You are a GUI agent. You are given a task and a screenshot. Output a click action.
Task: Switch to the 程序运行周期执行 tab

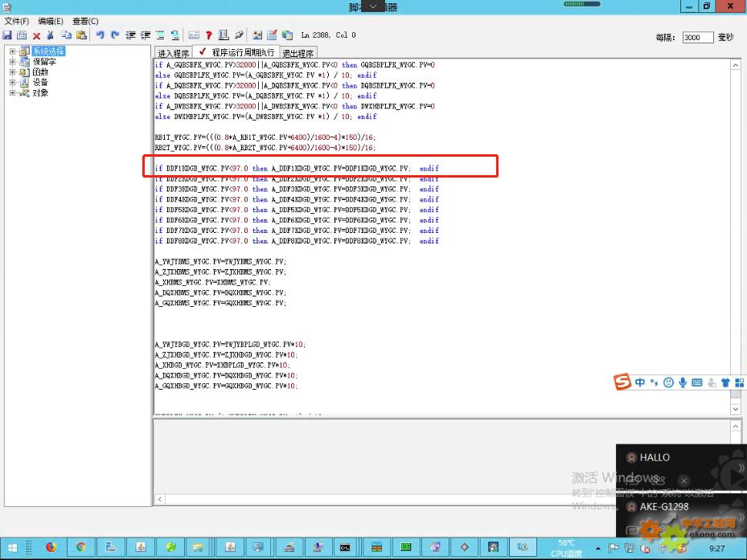coord(236,52)
